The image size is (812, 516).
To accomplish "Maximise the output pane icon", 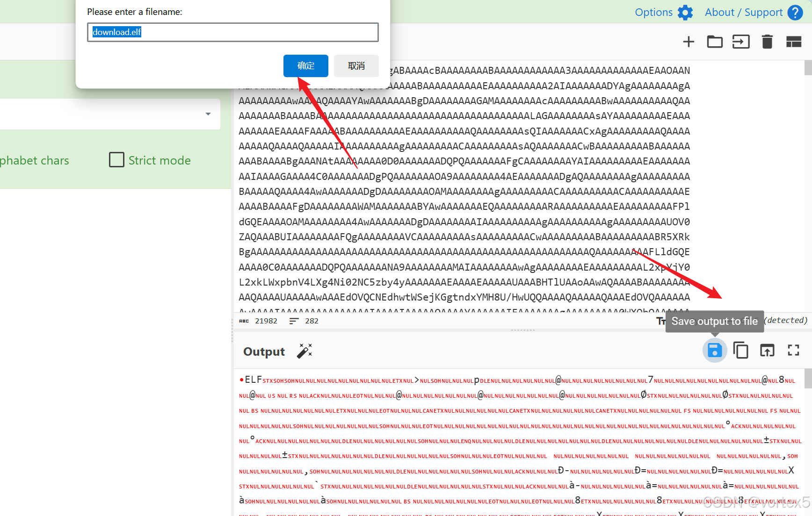I will [793, 350].
